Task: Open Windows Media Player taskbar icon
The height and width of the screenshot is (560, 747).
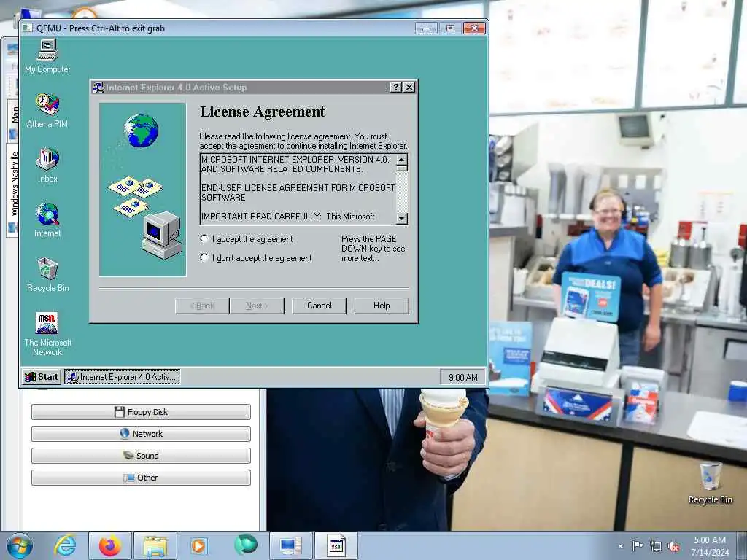Action: click(198, 545)
